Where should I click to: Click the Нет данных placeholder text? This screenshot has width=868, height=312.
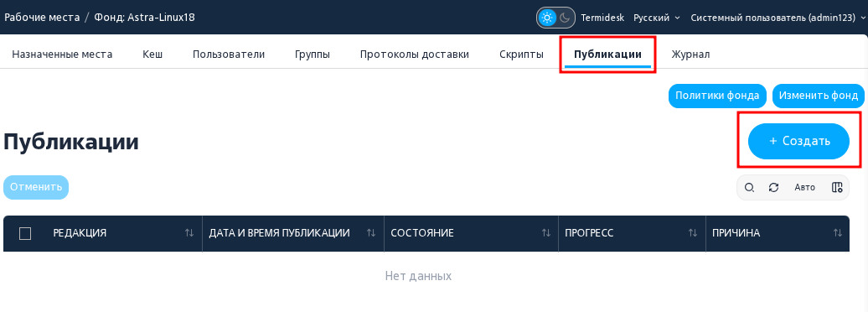[419, 276]
